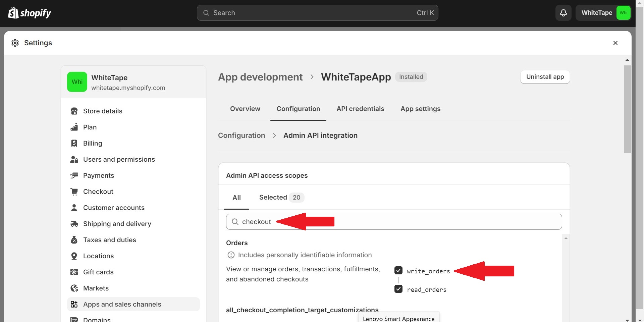Screen dimensions: 644x322
Task: Open Checkout settings in the sidebar
Action: point(133,192)
